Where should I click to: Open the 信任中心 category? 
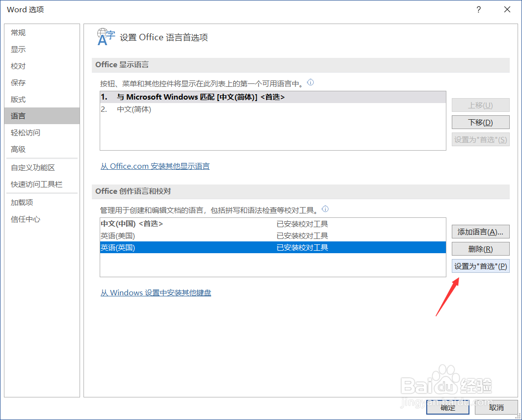tap(42, 219)
